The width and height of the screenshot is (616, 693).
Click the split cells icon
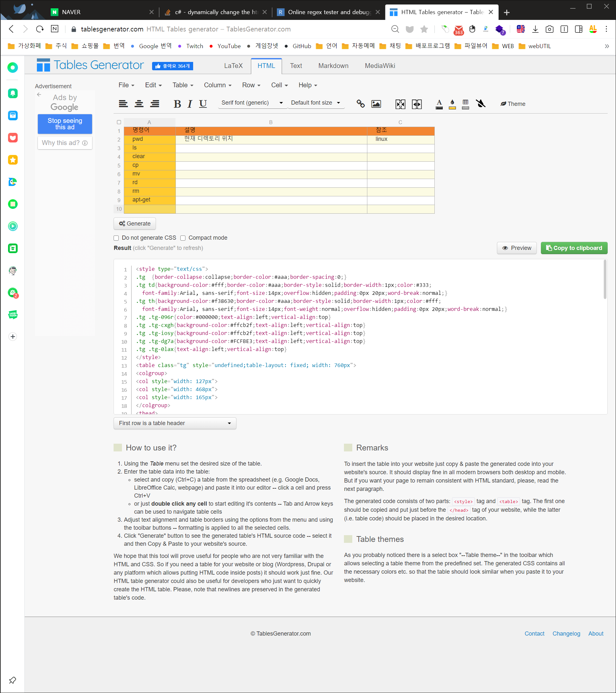[x=417, y=104]
